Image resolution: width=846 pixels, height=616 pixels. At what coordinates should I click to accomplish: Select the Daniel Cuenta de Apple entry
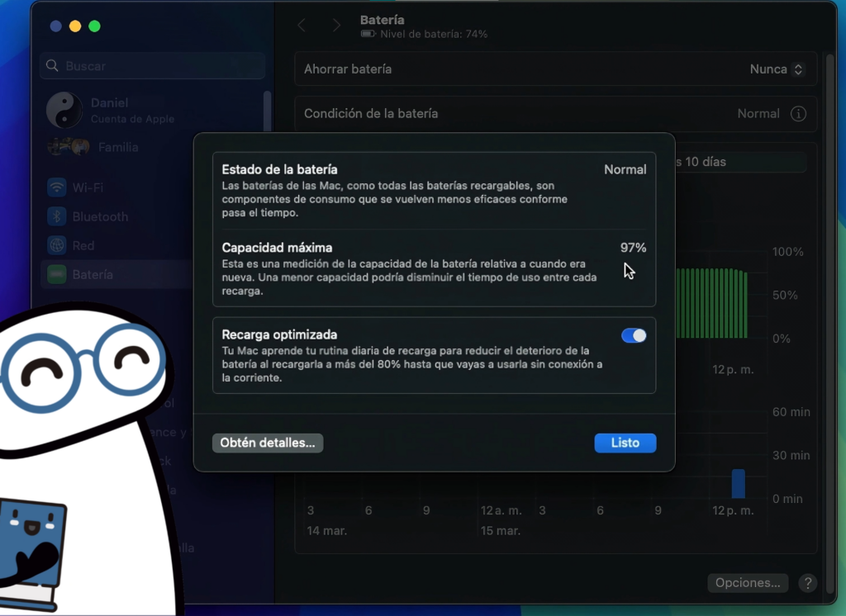107,108
